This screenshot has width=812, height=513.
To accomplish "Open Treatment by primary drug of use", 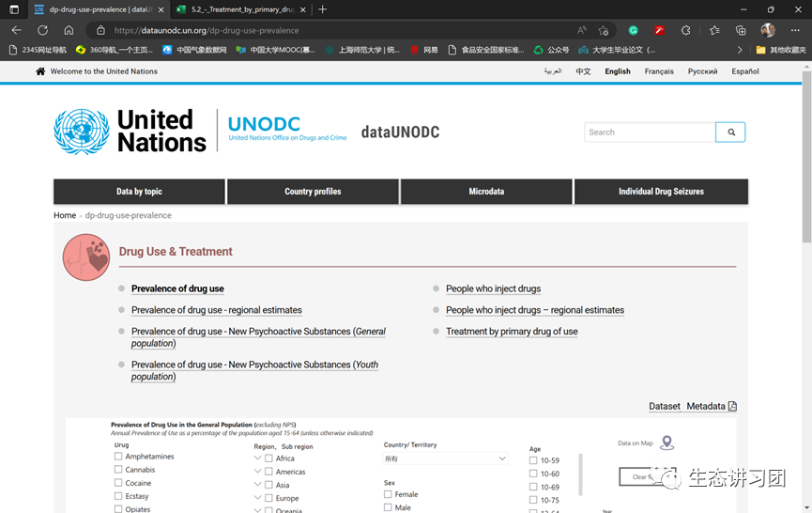I will [x=512, y=331].
